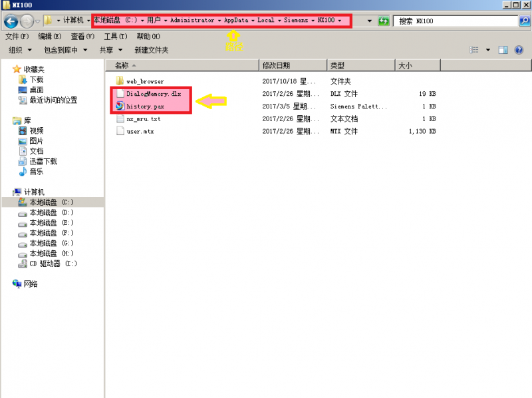Click the Back navigation arrow

[11, 21]
